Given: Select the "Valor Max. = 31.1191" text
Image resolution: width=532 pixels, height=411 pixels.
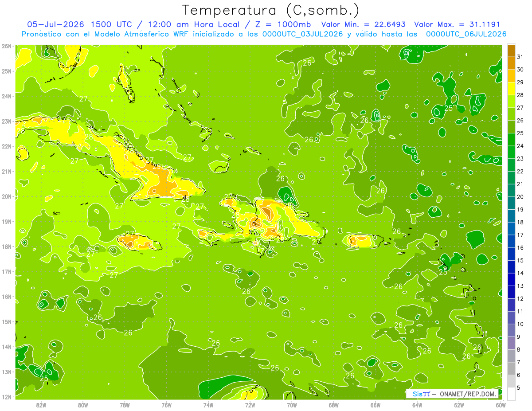Looking at the screenshot, I should click(457, 24).
